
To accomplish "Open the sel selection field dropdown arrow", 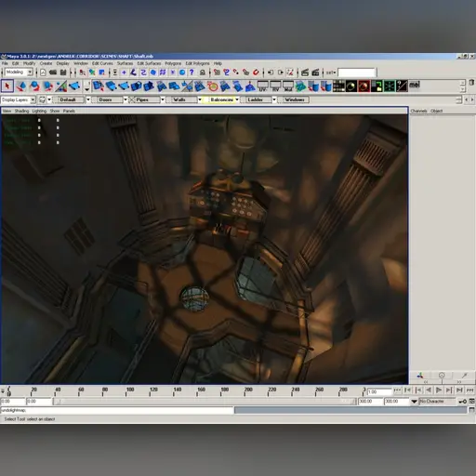I will point(335,73).
